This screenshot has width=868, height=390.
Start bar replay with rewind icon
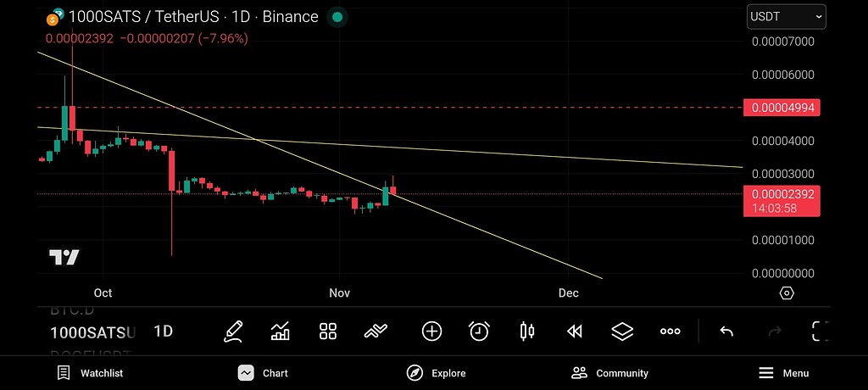tap(575, 331)
